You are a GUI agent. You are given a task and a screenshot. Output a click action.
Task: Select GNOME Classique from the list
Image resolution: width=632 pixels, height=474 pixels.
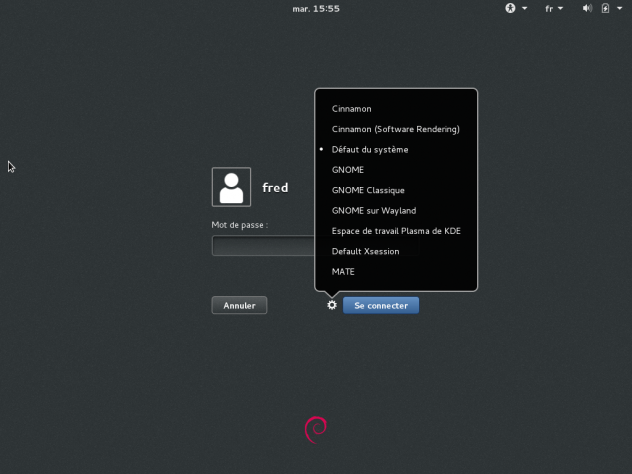click(x=368, y=190)
